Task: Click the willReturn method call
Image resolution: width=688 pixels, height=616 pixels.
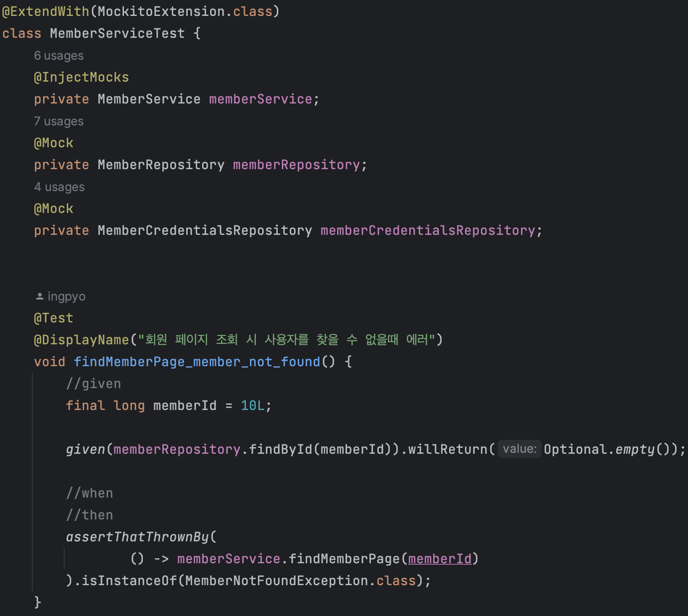Action: [x=448, y=449]
